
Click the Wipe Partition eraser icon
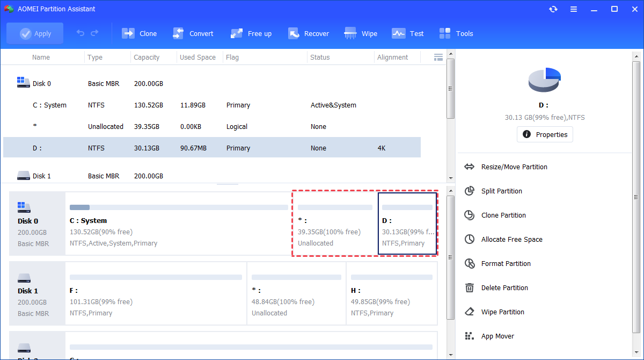tap(470, 312)
